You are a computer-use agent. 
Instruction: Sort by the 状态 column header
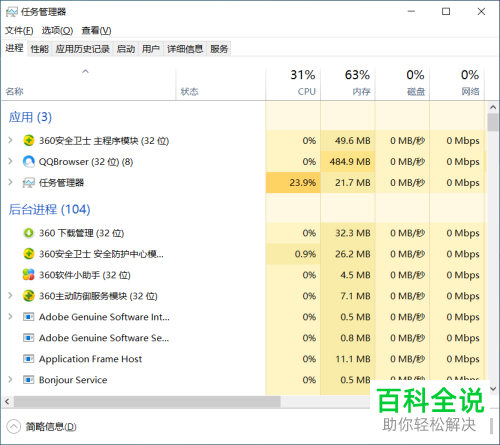(221, 84)
